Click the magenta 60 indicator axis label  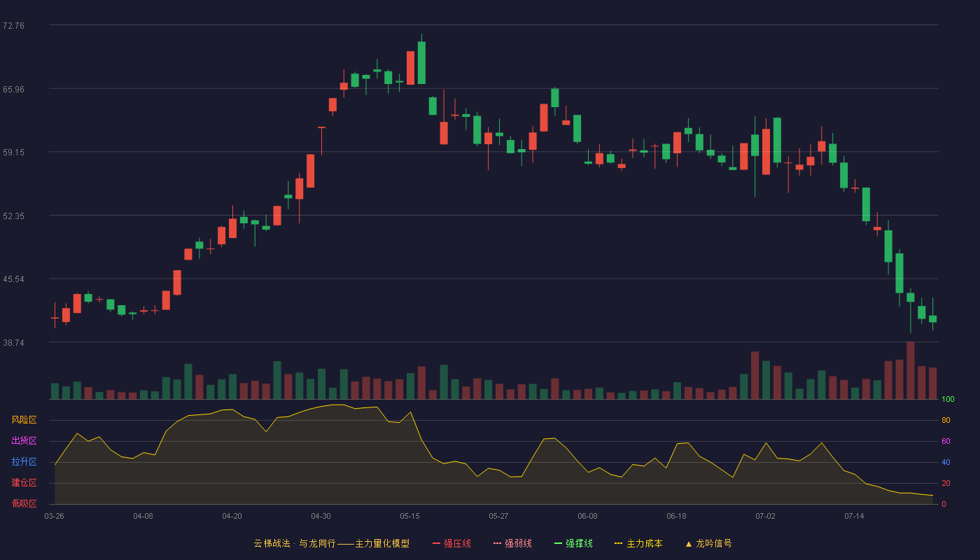click(946, 441)
